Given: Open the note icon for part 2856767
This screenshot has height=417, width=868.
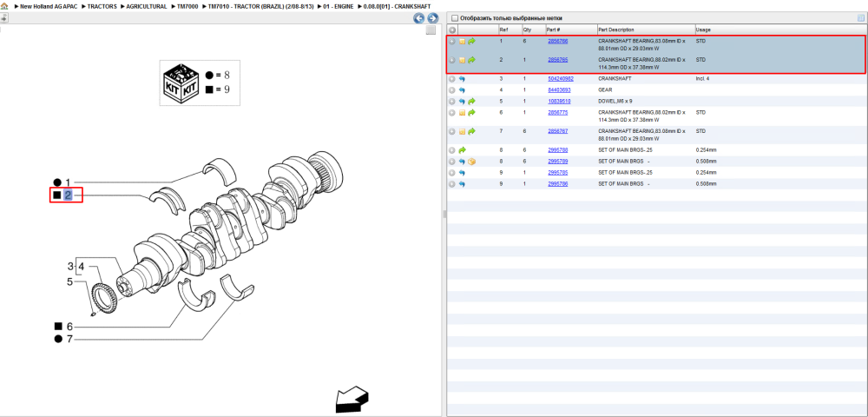Looking at the screenshot, I should pos(462,131).
